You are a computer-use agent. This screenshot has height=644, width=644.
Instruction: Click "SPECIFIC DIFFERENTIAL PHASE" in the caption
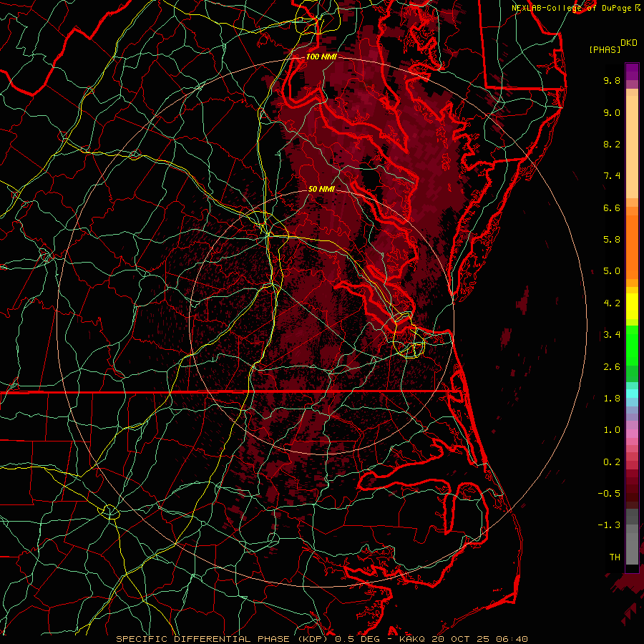click(204, 639)
